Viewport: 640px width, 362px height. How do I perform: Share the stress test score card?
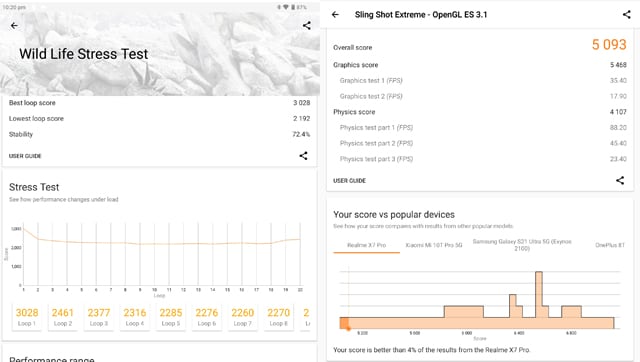point(303,155)
